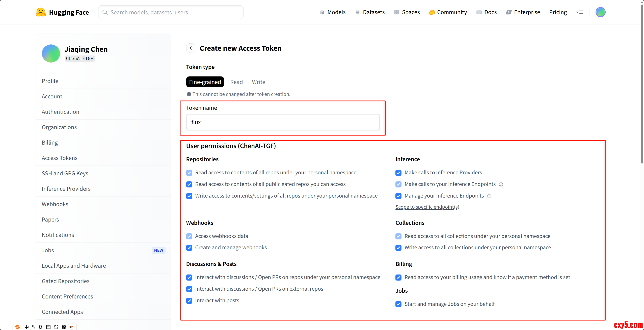Uncheck Make calls to Inference Providers
Image resolution: width=644 pixels, height=330 pixels.
[x=398, y=173]
